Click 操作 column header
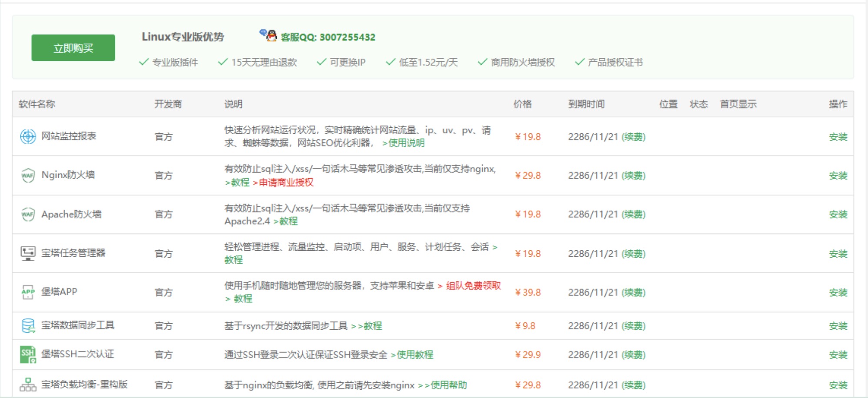Image resolution: width=868 pixels, height=398 pixels. click(x=838, y=104)
